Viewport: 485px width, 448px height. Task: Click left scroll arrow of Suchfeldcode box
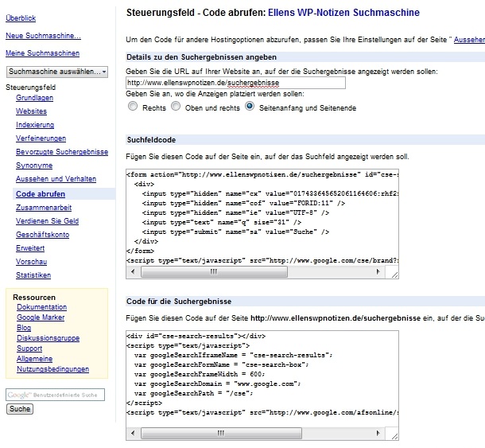click(x=133, y=272)
